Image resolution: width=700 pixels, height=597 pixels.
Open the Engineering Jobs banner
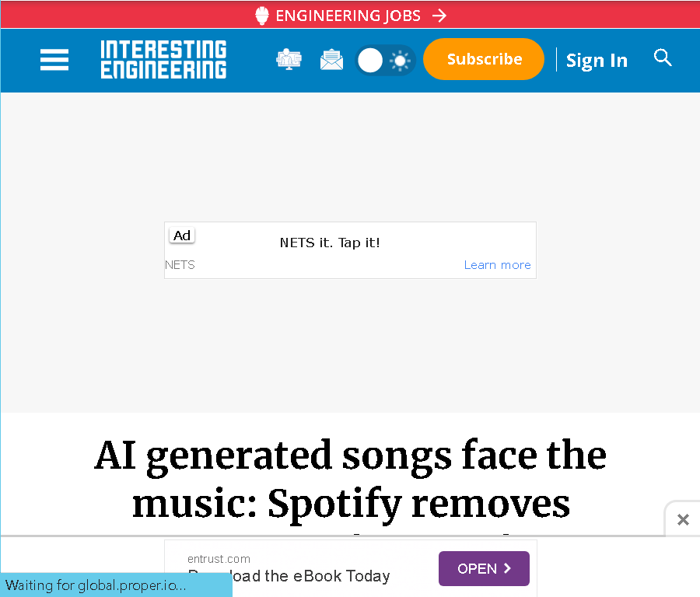350,16
